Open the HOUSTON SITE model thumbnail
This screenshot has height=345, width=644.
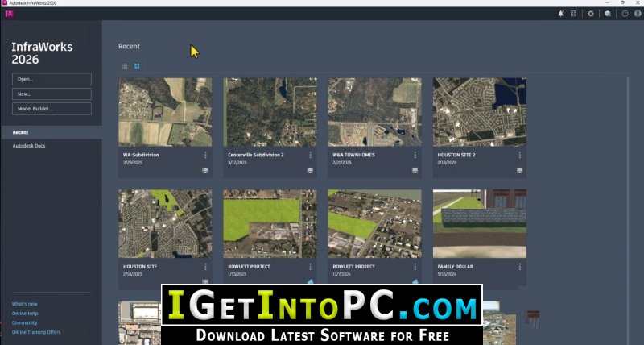coord(166,224)
